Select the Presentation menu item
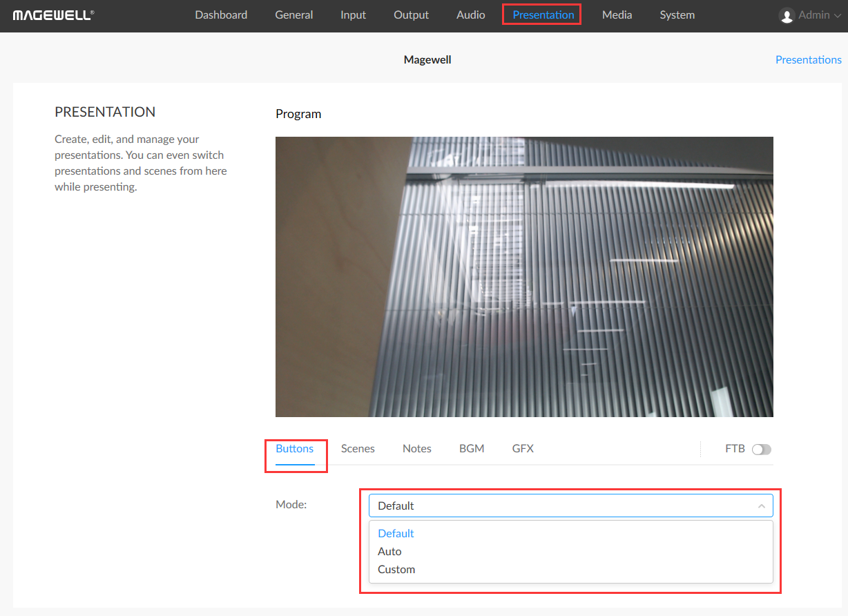The height and width of the screenshot is (616, 848). pos(543,15)
